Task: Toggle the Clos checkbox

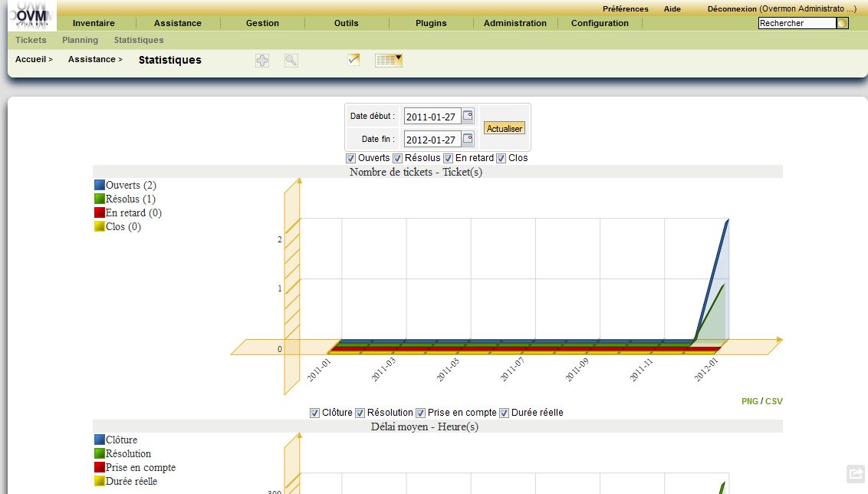Action: [x=501, y=158]
